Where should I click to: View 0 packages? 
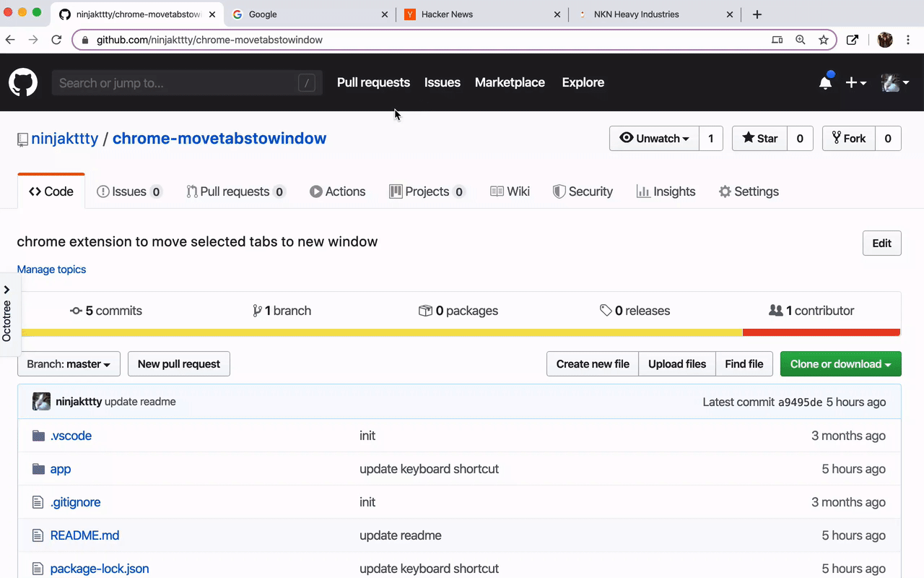[x=458, y=311]
